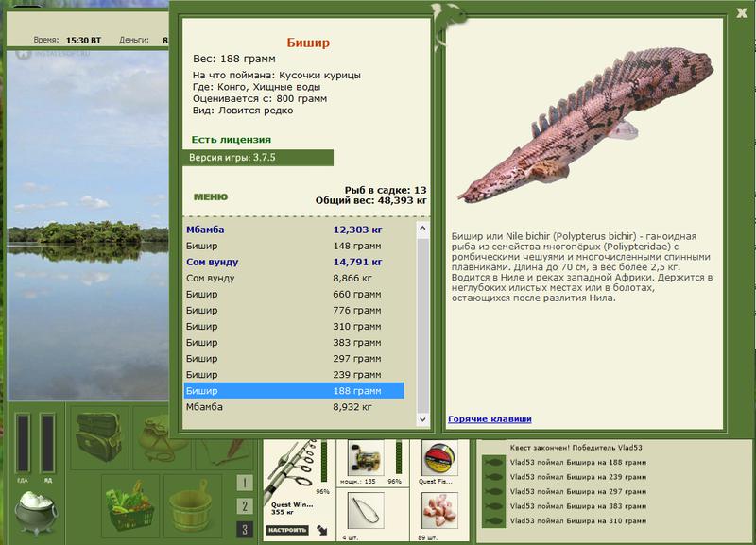The height and width of the screenshot is (545, 756).
Task: Open the МЕНЮ button
Action: click(x=210, y=196)
